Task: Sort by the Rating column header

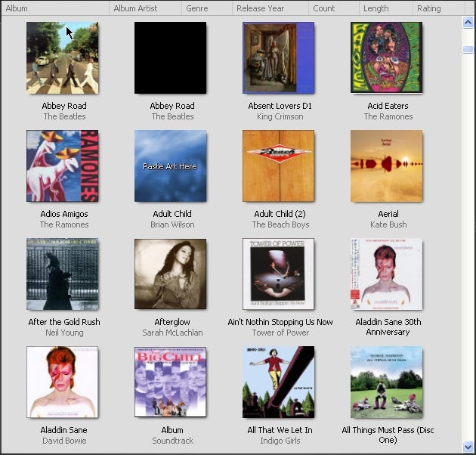Action: point(439,8)
